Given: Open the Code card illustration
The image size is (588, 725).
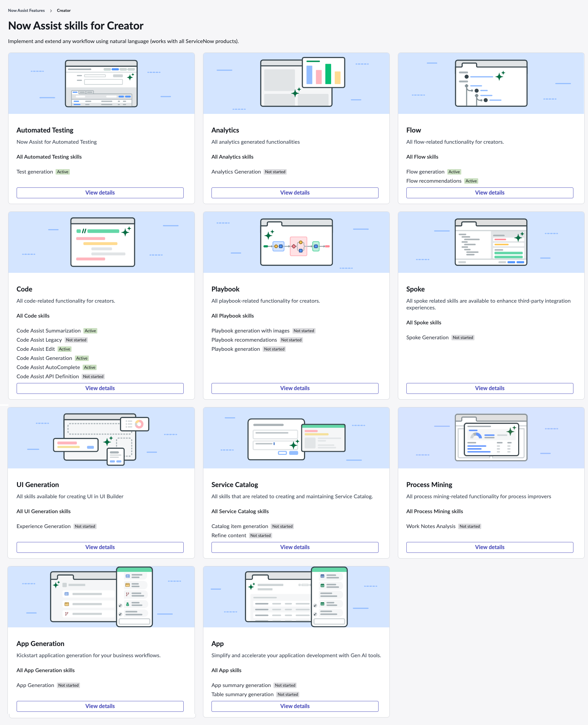Looking at the screenshot, I should click(101, 242).
